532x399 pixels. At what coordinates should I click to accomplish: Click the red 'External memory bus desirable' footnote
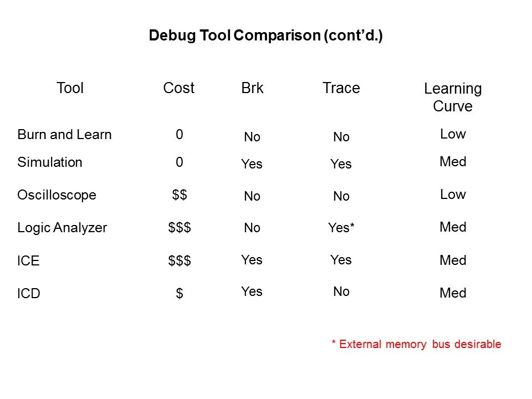(x=416, y=344)
